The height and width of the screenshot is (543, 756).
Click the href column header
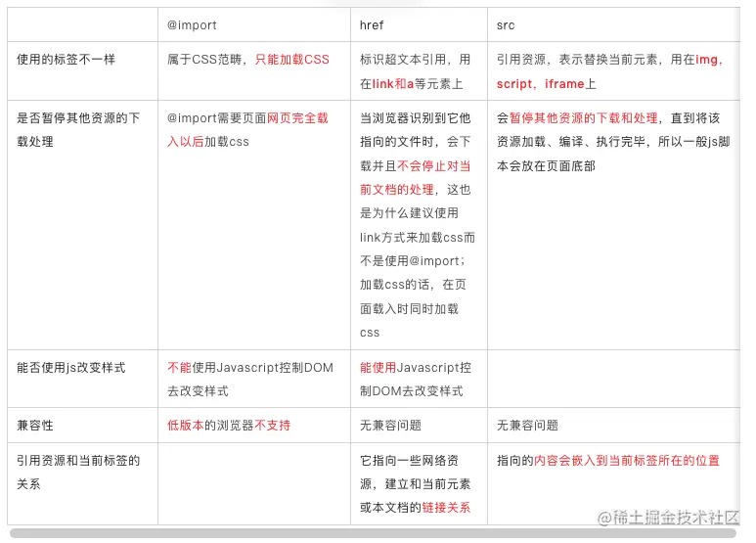point(419,25)
